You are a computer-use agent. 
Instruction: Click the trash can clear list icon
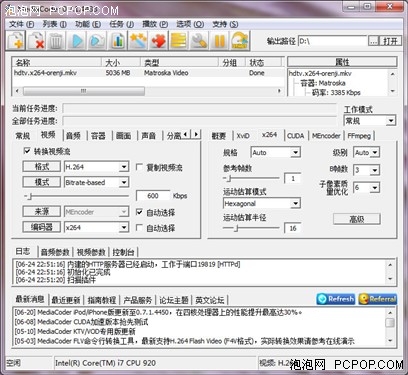[x=56, y=40]
